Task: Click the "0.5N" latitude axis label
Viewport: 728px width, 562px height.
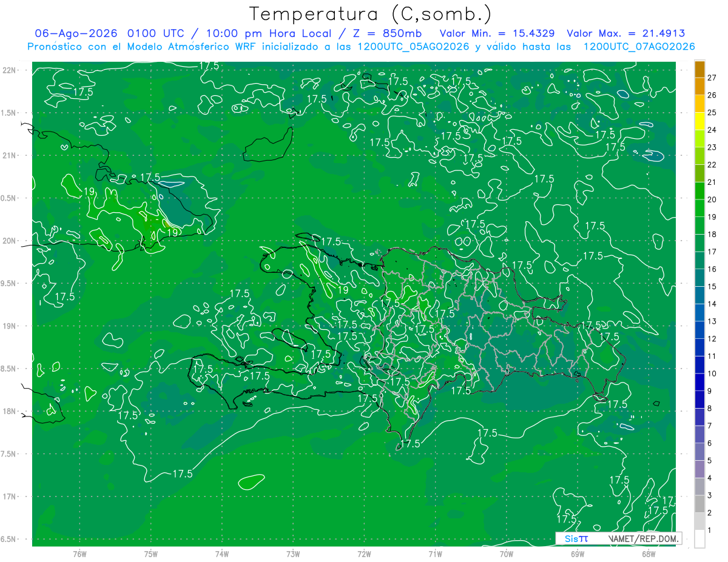Action: pyautogui.click(x=9, y=198)
